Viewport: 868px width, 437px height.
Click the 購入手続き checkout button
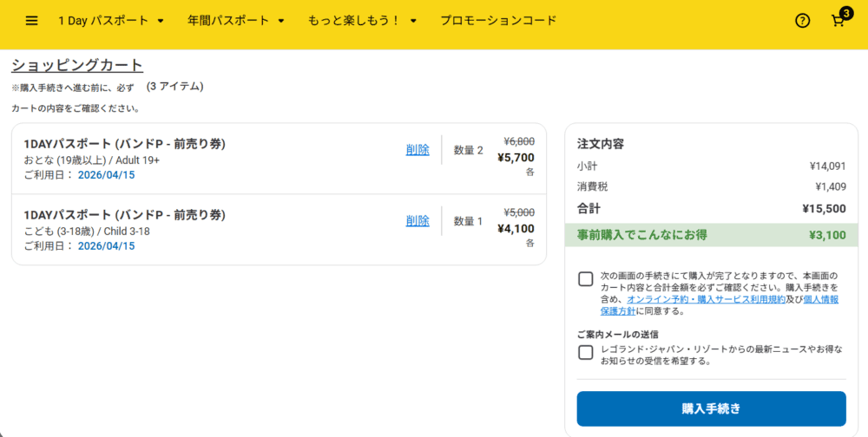point(712,408)
